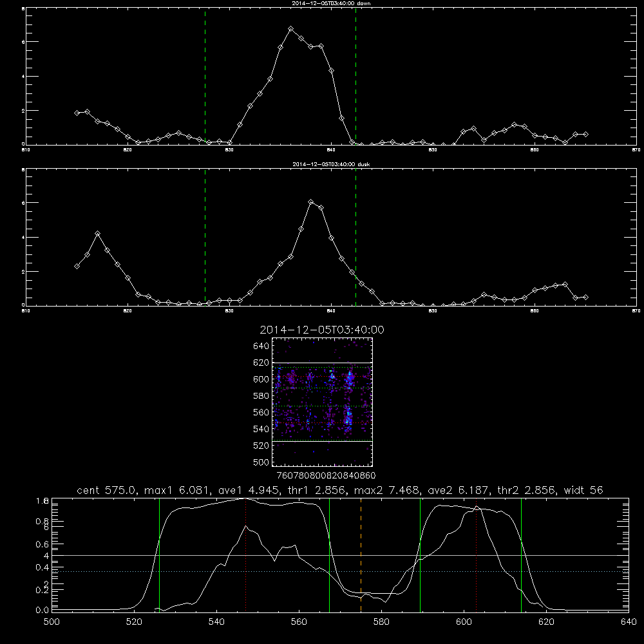Image resolution: width=644 pixels, height=644 pixels.
Task: Click the '620' label on the bottom plot x-axis
Action: point(547,622)
